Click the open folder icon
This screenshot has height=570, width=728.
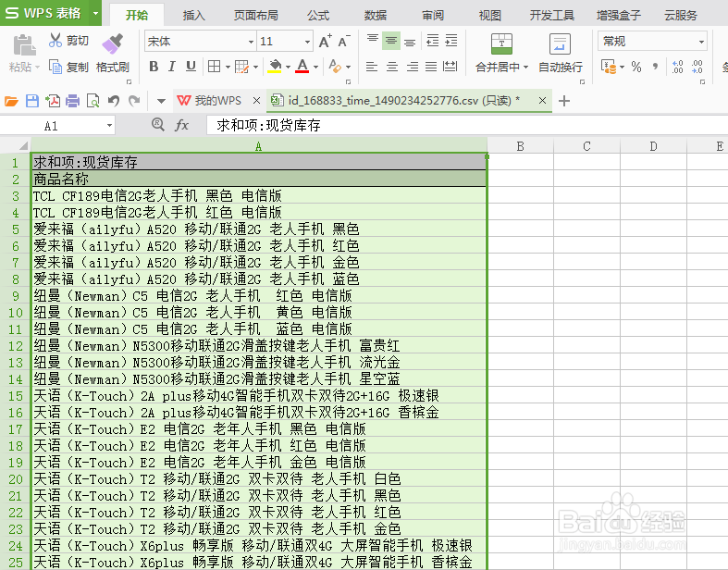(11, 101)
